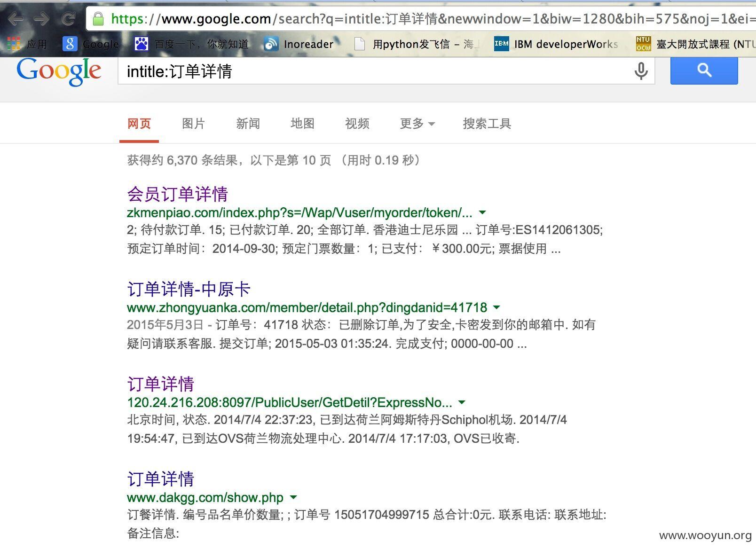
Task: Open the 会员订单详情 result link
Action: tap(177, 194)
